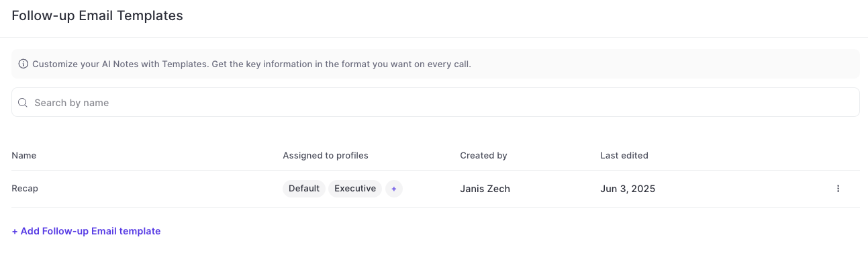
Task: Click the magnifying glass search icon
Action: coord(23,103)
